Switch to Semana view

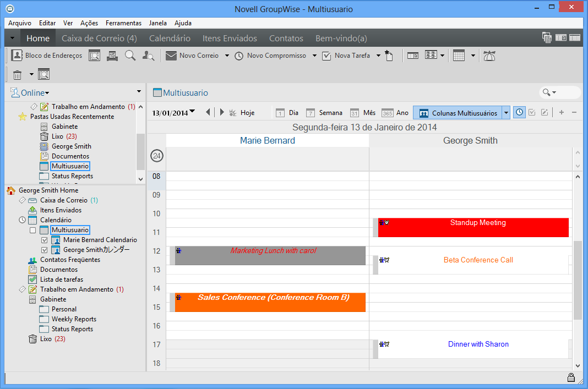(324, 113)
